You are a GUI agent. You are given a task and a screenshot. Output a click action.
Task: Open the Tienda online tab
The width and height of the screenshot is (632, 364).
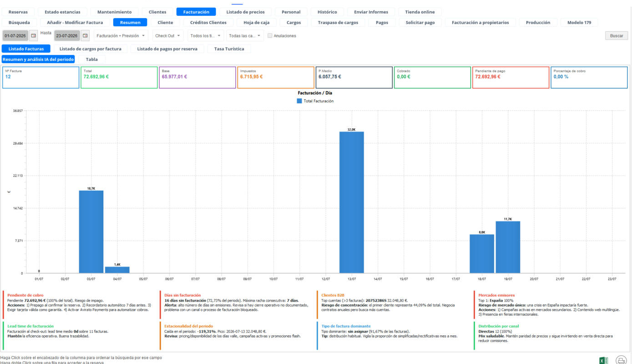pyautogui.click(x=420, y=12)
